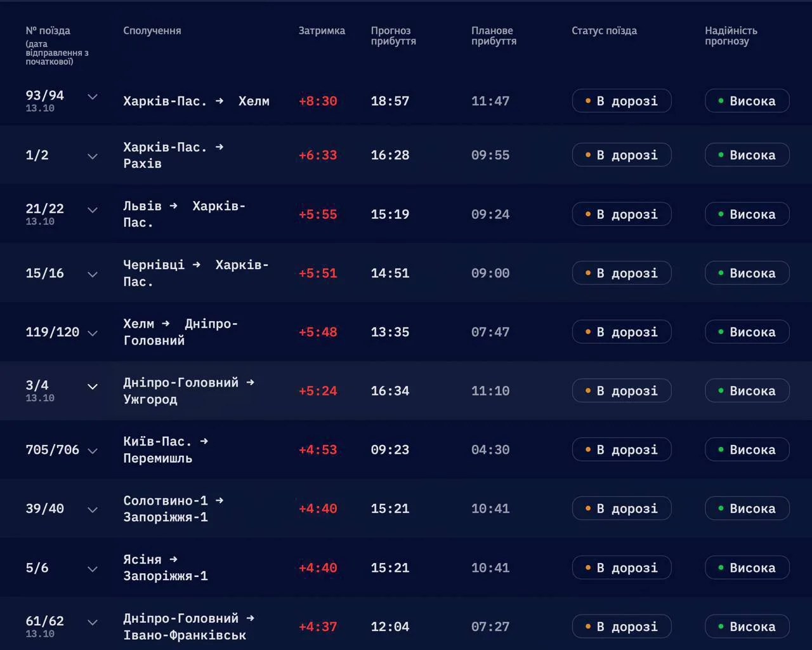Click forecast arrival time 18:57
Viewport: 812px width, 650px height.
pyautogui.click(x=390, y=101)
